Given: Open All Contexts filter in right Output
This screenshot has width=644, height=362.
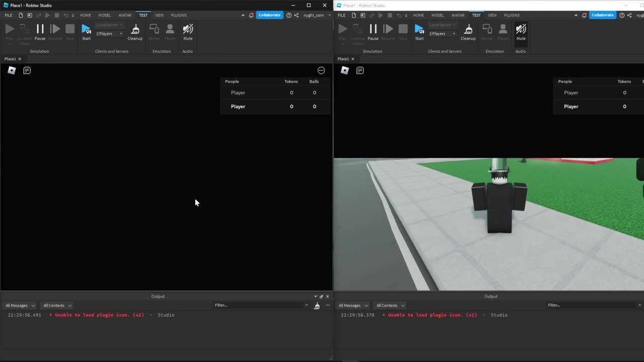Looking at the screenshot, I should [x=389, y=305].
